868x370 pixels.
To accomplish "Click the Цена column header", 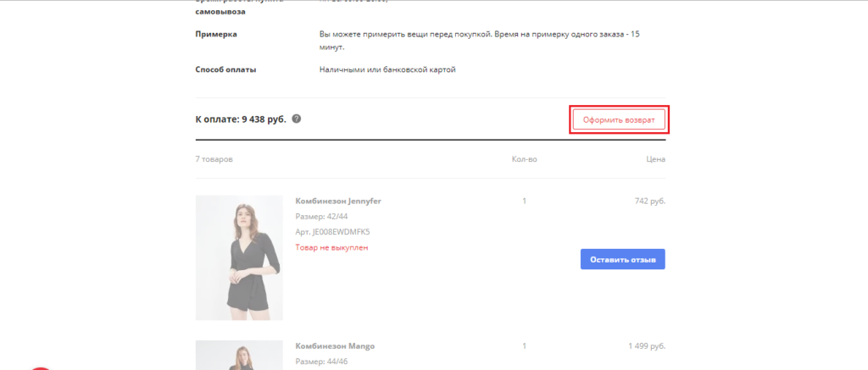I will click(x=654, y=159).
